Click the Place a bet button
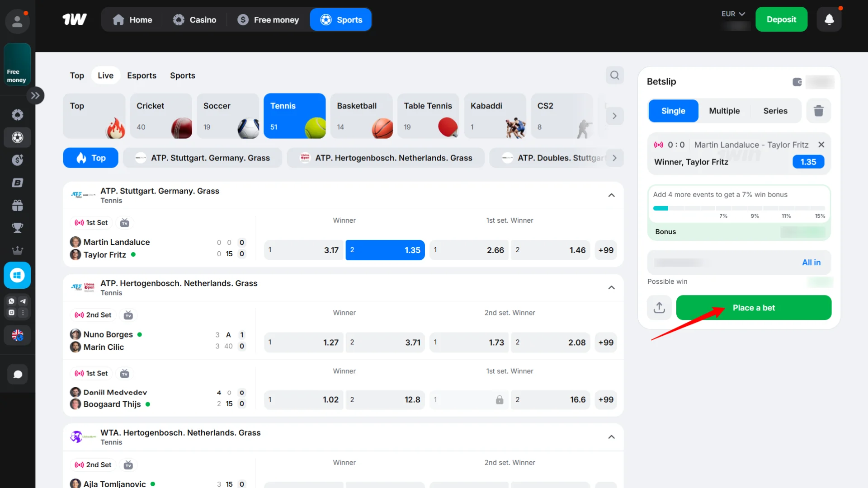868x488 pixels. (754, 308)
